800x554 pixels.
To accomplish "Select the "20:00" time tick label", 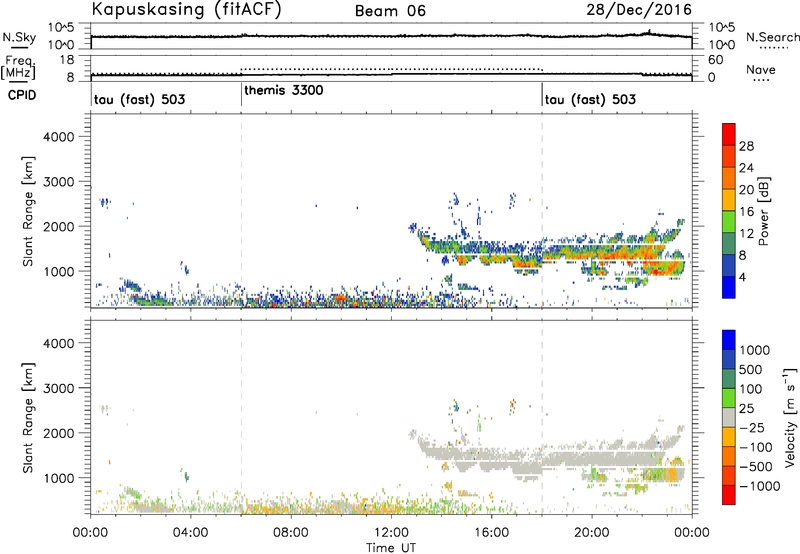I will pos(591,533).
